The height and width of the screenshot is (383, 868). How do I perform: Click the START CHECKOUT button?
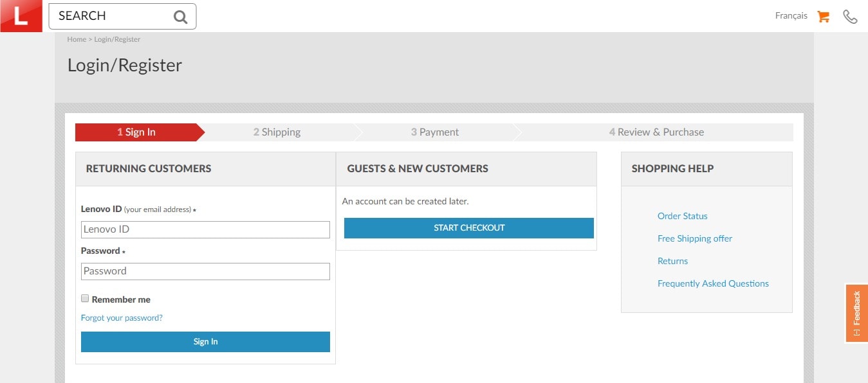[x=469, y=228]
